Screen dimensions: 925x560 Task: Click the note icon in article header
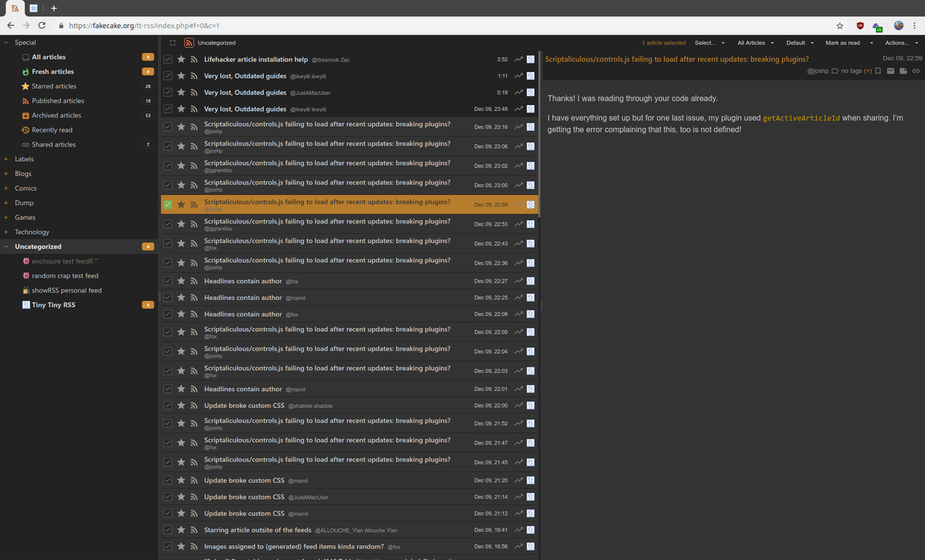(903, 71)
